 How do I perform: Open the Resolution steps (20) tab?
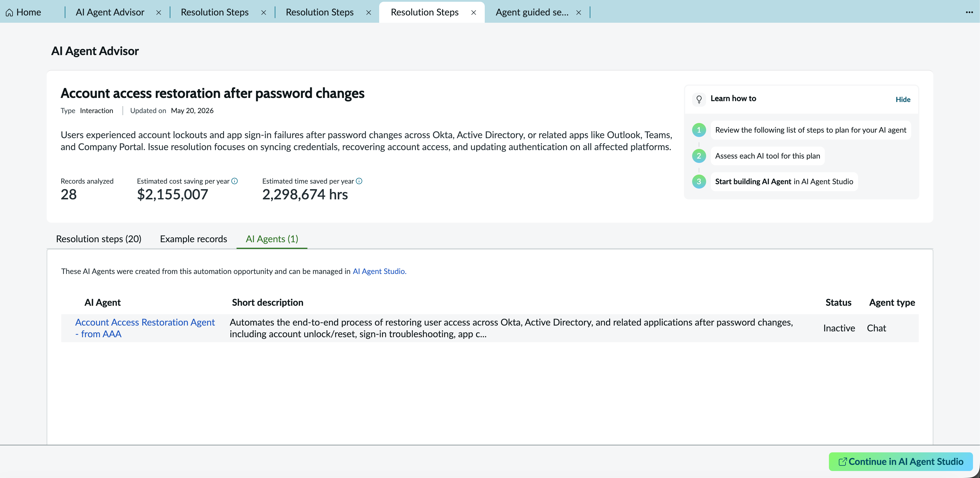(x=99, y=239)
